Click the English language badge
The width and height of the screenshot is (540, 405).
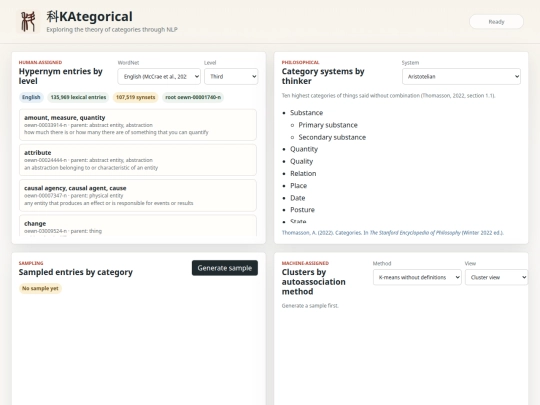[x=31, y=97]
